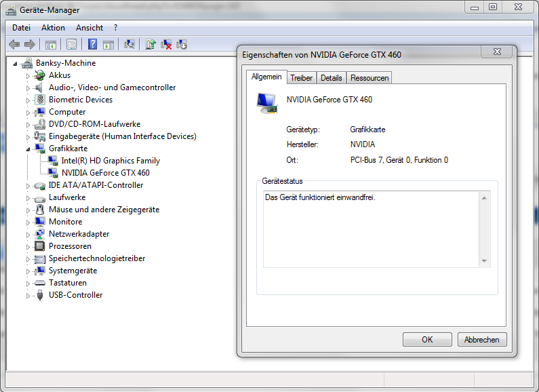This screenshot has height=392, width=539.
Task: Click the Netzwerkadapter network icon
Action: (40, 234)
